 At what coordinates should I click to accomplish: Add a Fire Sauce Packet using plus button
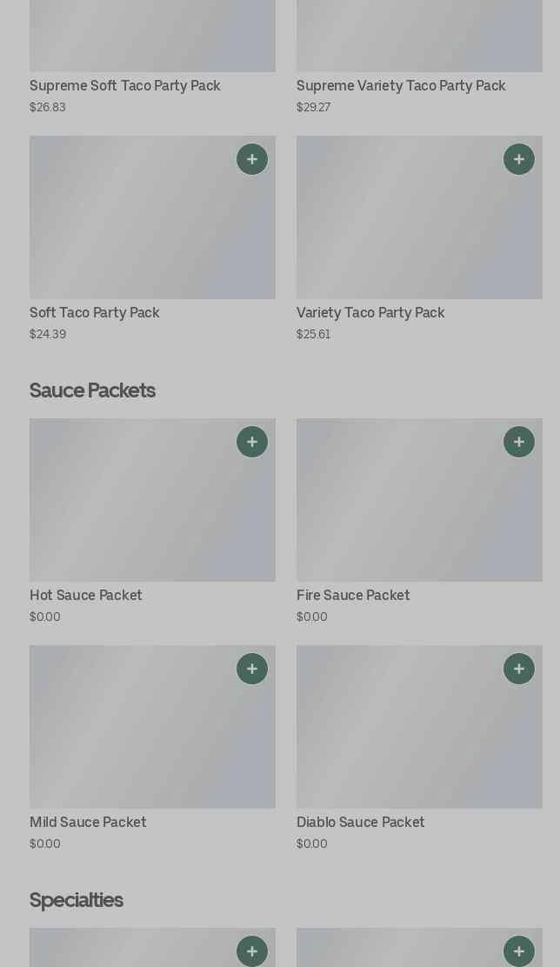click(519, 442)
